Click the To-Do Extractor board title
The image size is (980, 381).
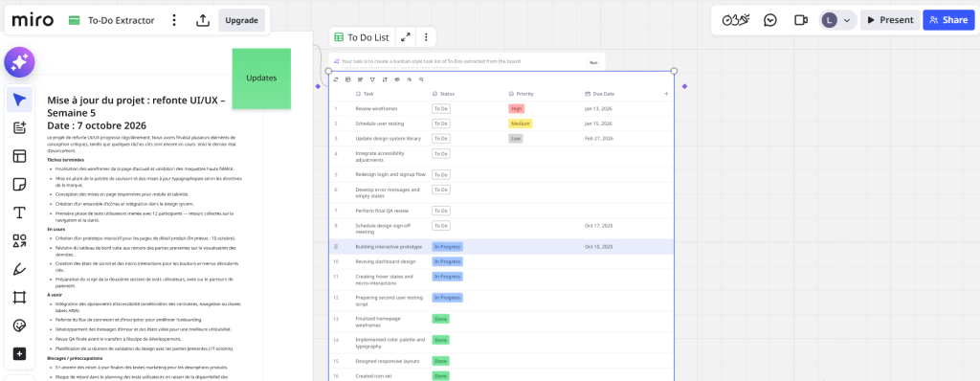tap(121, 21)
